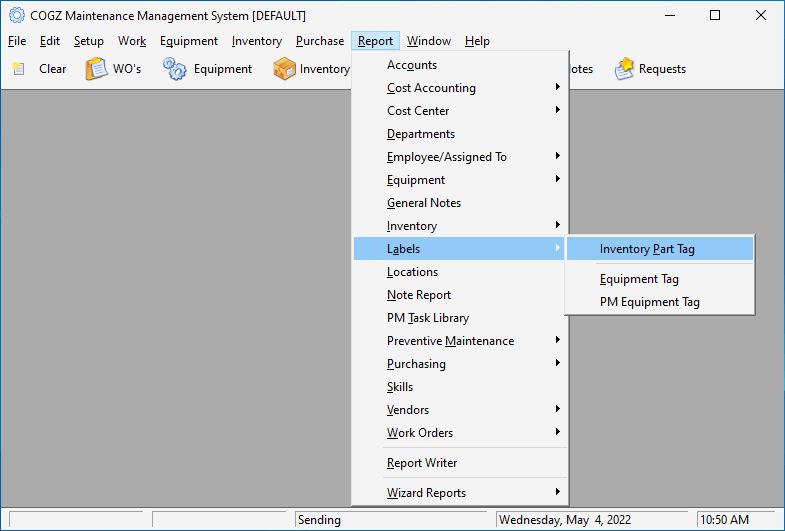Expand the Wizard Reports submenu

click(x=460, y=493)
